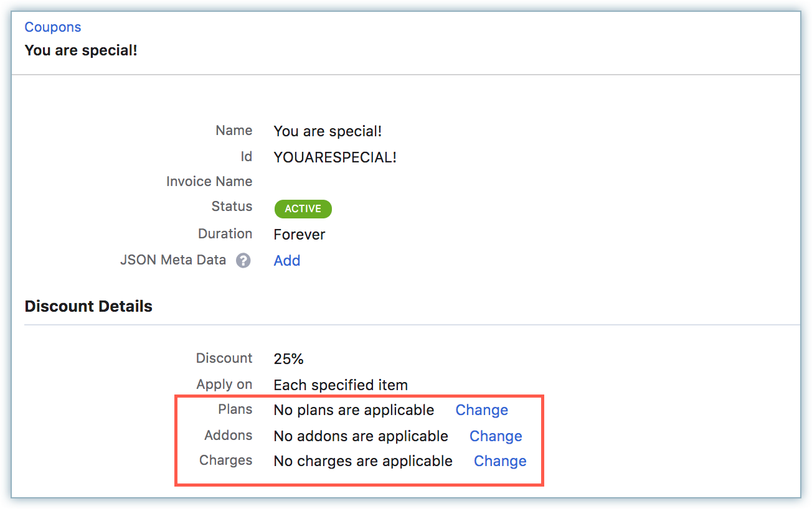The height and width of the screenshot is (509, 812).
Task: Click Change link for Addons
Action: tap(496, 436)
